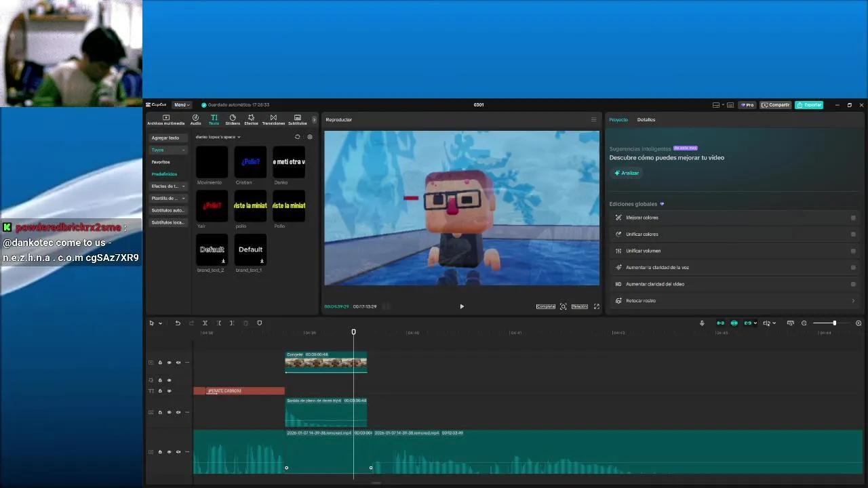Show more media tabs arrow

(x=314, y=120)
